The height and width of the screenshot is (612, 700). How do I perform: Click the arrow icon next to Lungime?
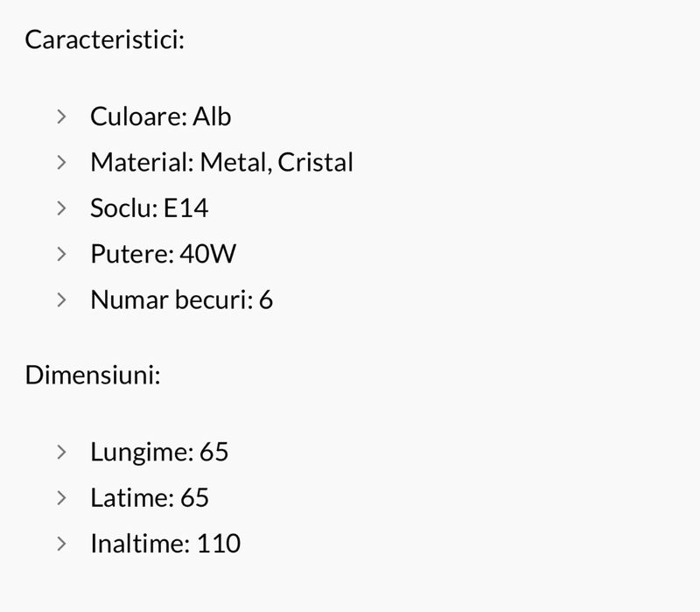click(x=60, y=452)
